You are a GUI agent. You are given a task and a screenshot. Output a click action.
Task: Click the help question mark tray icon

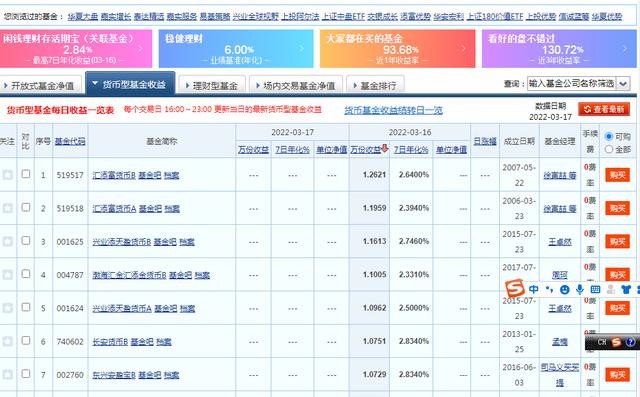(x=630, y=342)
